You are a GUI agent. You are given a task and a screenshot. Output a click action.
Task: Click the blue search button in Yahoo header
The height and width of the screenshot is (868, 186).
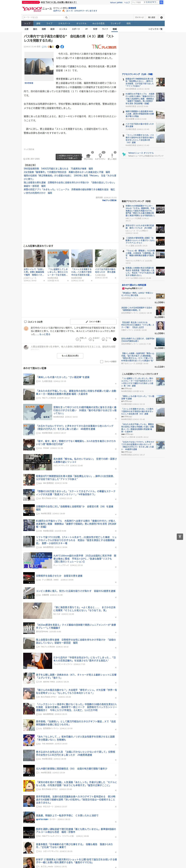[161, 2]
